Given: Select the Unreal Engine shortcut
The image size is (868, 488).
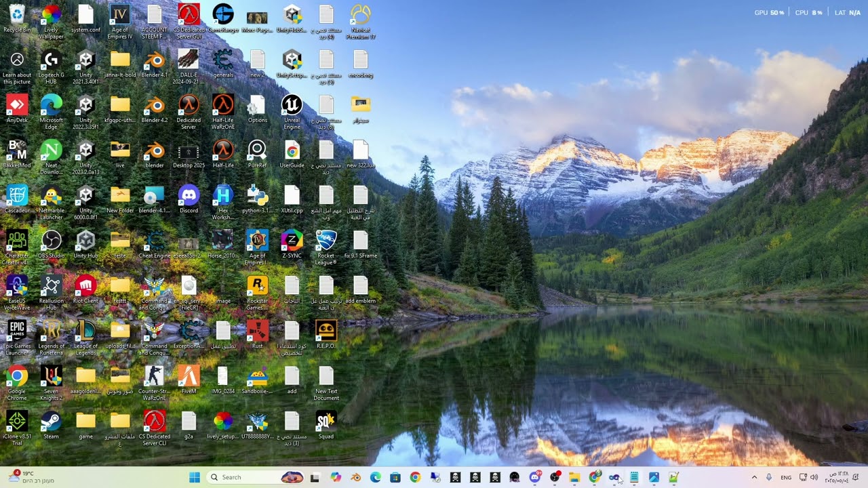Looking at the screenshot, I should pos(292,113).
